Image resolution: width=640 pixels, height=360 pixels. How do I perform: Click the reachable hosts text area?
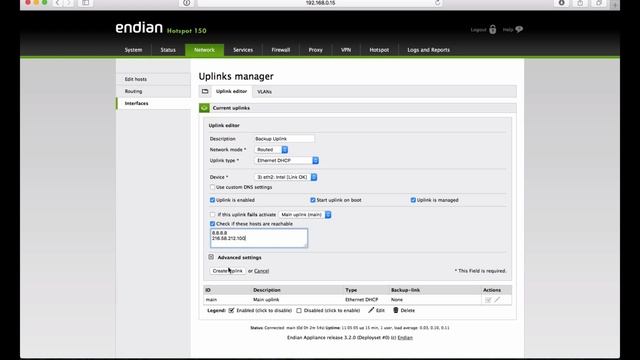(x=259, y=238)
